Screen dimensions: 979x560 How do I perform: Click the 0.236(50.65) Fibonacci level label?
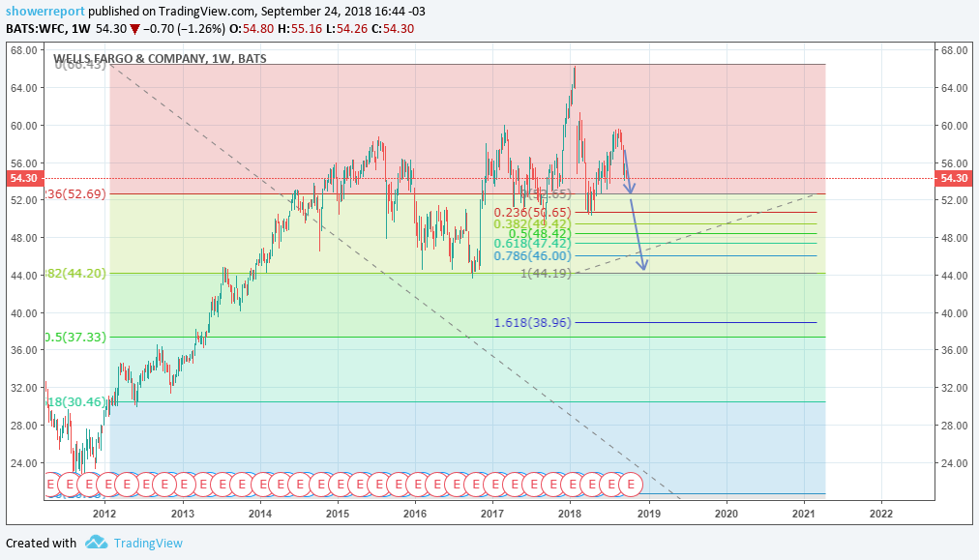coord(533,213)
